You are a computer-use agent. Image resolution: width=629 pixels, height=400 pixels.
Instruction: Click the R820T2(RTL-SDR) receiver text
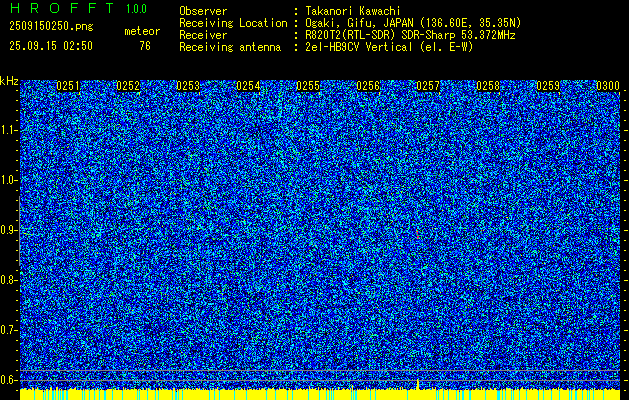pyautogui.click(x=410, y=35)
